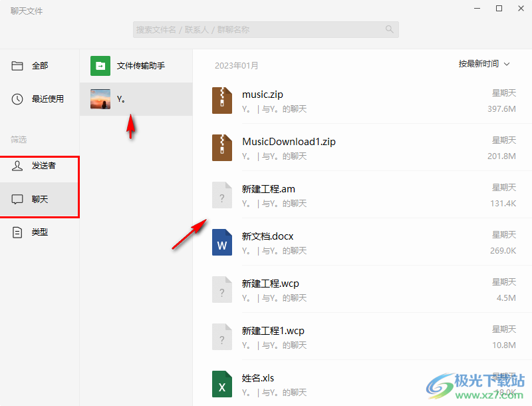Screen dimensions: 532x406
Task: Open 文件传输助手 conversation entry
Action: coord(136,66)
